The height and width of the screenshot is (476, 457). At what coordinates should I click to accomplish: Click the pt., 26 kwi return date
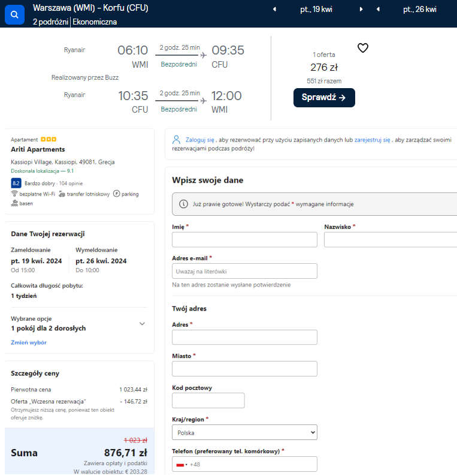coord(420,10)
